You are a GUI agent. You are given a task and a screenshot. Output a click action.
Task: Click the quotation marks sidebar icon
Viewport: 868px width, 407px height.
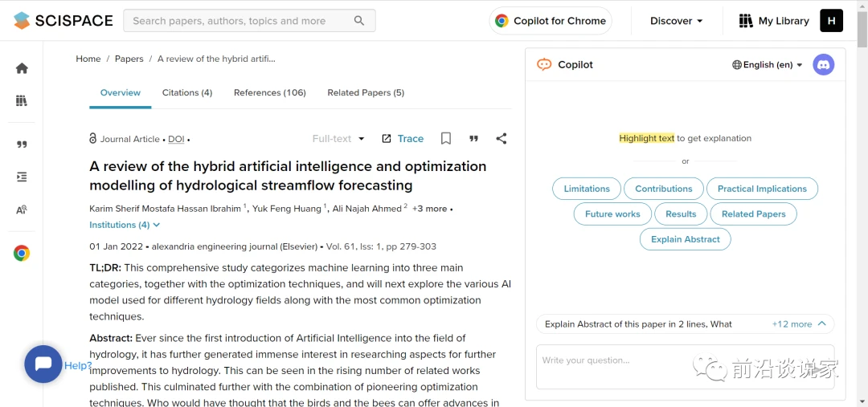click(22, 144)
